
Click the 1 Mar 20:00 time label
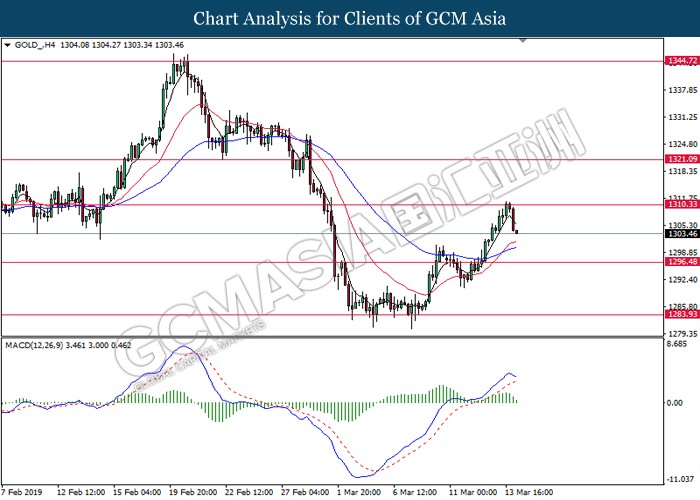point(359,492)
